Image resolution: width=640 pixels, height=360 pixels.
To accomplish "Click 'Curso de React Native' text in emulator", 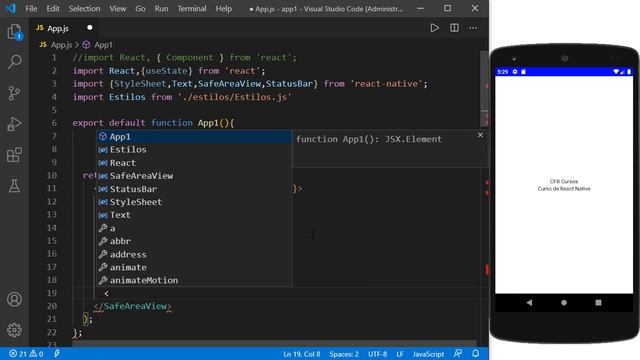I will 564,189.
